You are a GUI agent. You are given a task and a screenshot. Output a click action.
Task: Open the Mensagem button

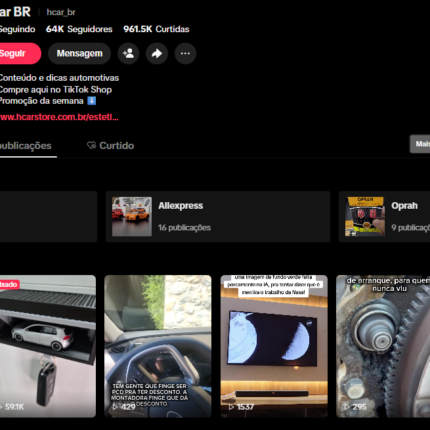pyautogui.click(x=79, y=53)
